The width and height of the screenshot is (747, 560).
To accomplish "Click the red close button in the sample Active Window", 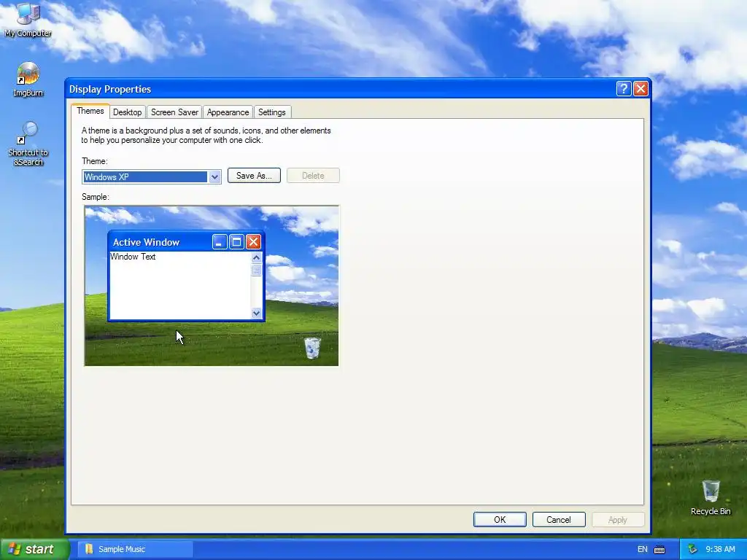I will coord(253,242).
